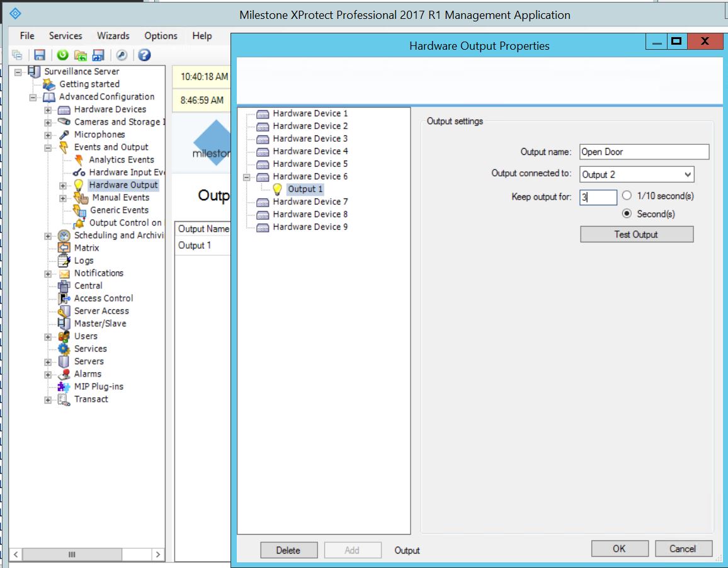Expand the Hardware Devices node
The image size is (728, 568).
pyautogui.click(x=48, y=110)
